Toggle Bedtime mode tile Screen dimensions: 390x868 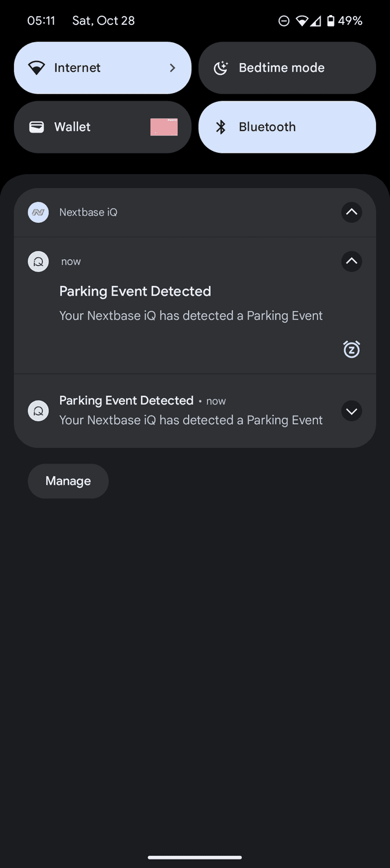(287, 68)
